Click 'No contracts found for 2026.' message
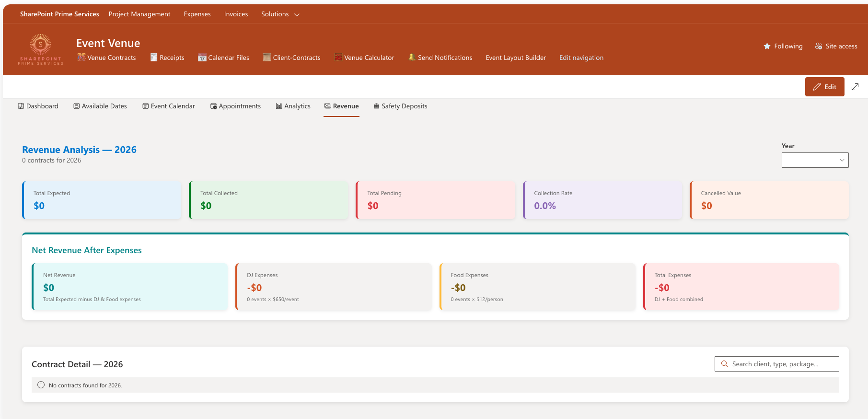The height and width of the screenshot is (419, 868). click(x=85, y=385)
